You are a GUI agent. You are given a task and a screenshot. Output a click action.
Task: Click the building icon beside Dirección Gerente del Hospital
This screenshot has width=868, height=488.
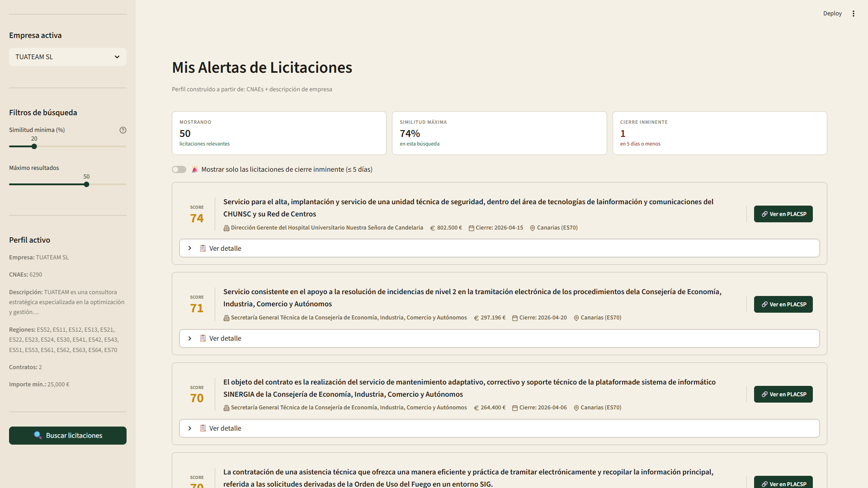[226, 228]
